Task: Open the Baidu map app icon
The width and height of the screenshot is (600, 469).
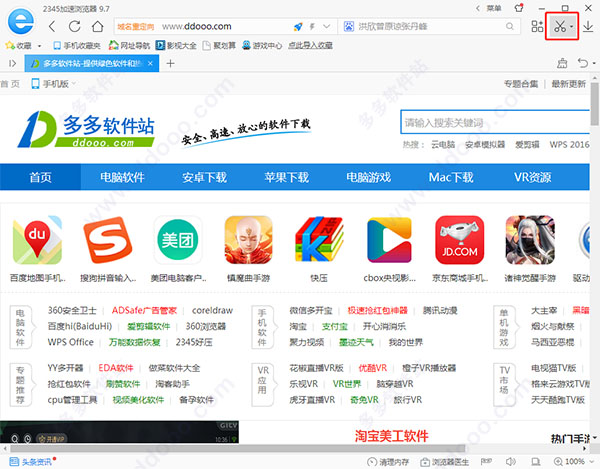Action: click(38, 240)
